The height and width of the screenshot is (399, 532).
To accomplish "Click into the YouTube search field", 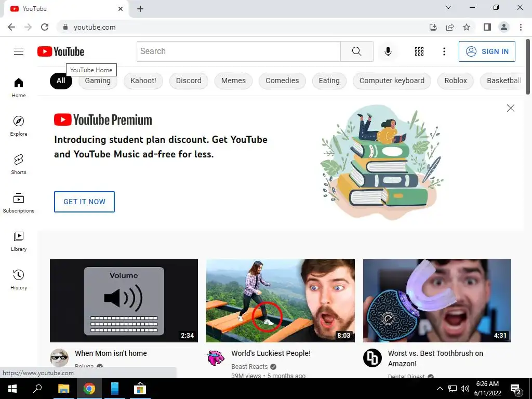I will pos(238,51).
